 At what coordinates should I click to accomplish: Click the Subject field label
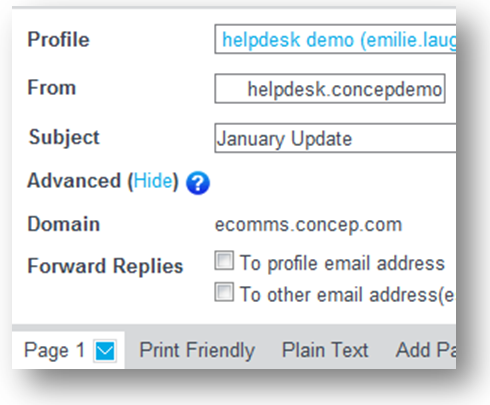(64, 137)
